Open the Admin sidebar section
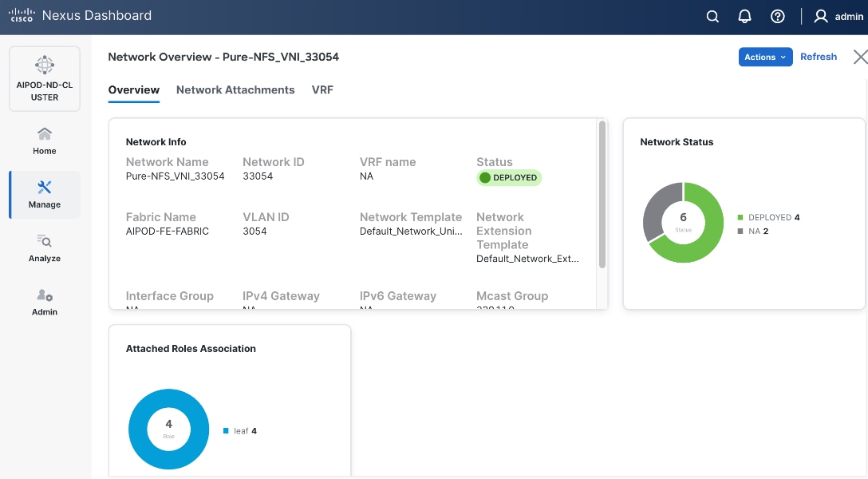The height and width of the screenshot is (479, 868). 45,302
